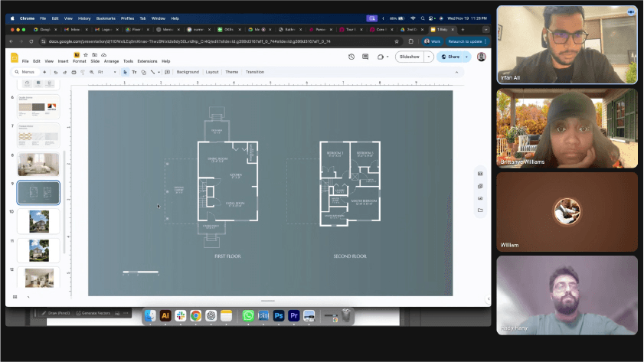The height and width of the screenshot is (362, 644).
Task: Select the SECOND FLOOR label on slide
Action: coord(350,256)
